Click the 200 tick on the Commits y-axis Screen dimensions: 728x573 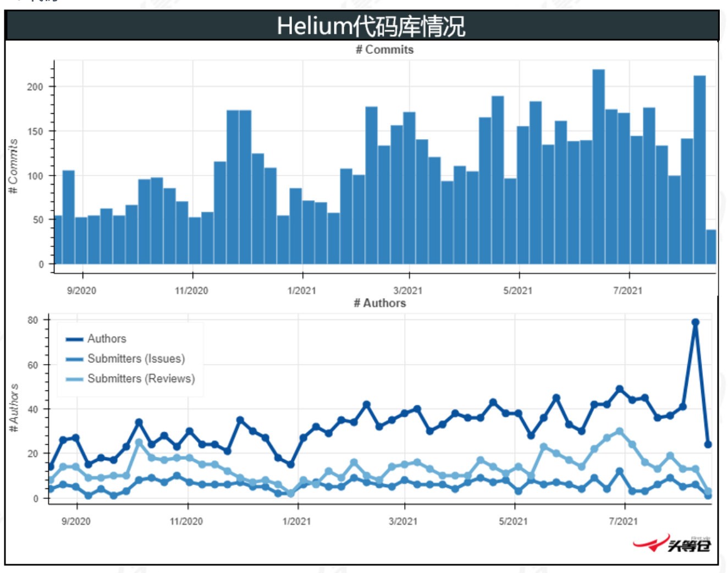pos(35,87)
